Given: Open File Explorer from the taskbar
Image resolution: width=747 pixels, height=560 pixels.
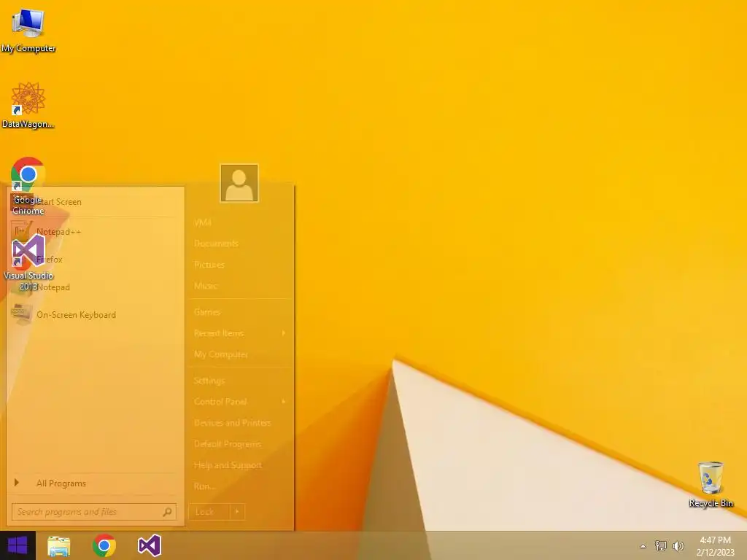Looking at the screenshot, I should click(x=59, y=545).
